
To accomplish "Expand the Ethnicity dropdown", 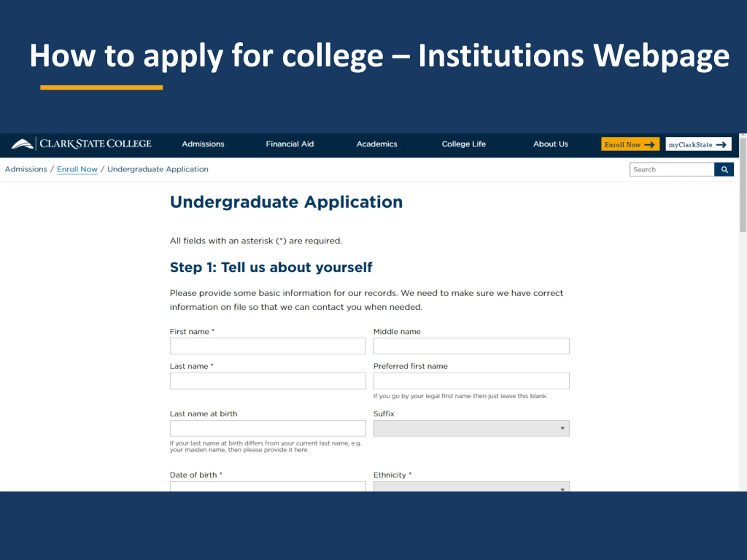I will point(471,487).
